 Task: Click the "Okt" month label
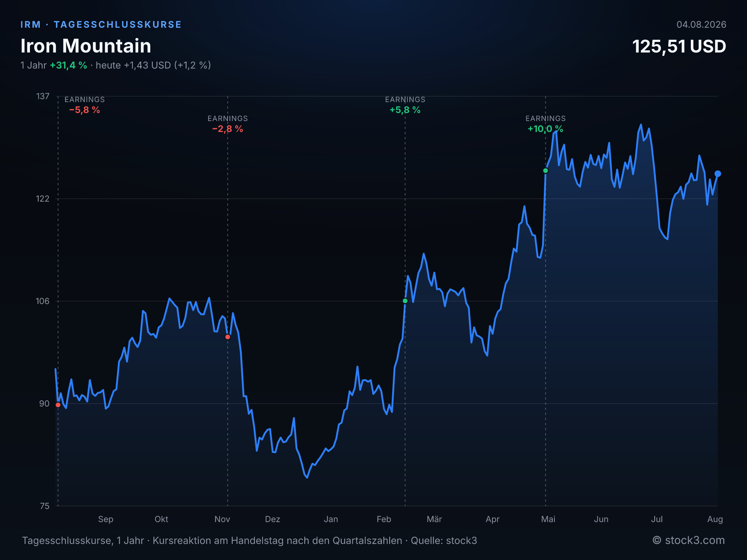162,519
